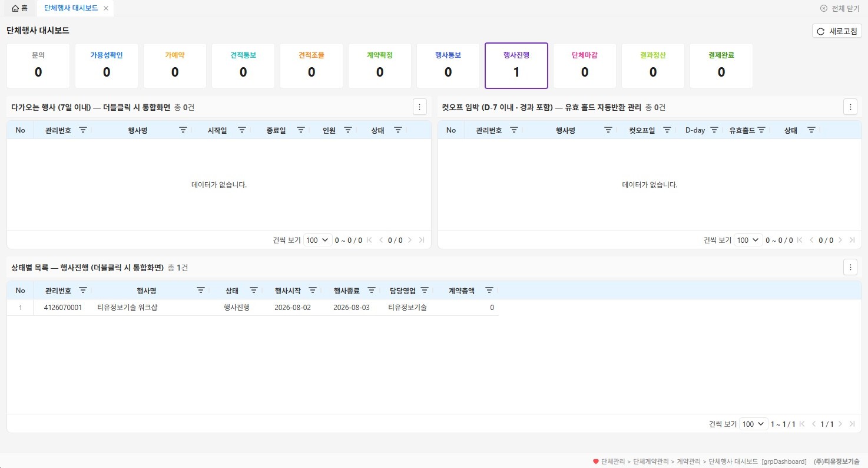Viewport: 868px width, 468px height.
Task: Go to next page in 상태별 목록 grid
Action: click(x=840, y=424)
